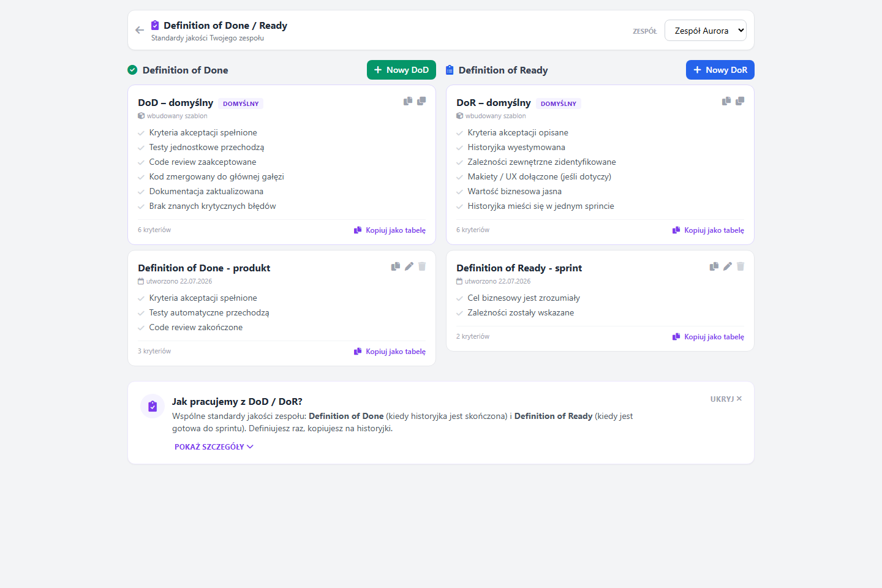The image size is (882, 588).
Task: Duplicate the Definition of Done - produkt card
Action: tap(396, 266)
